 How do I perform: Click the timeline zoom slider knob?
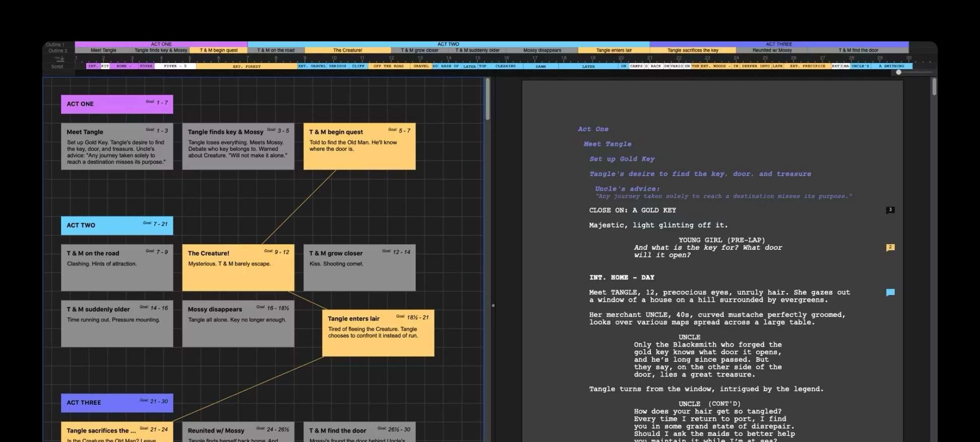click(898, 72)
